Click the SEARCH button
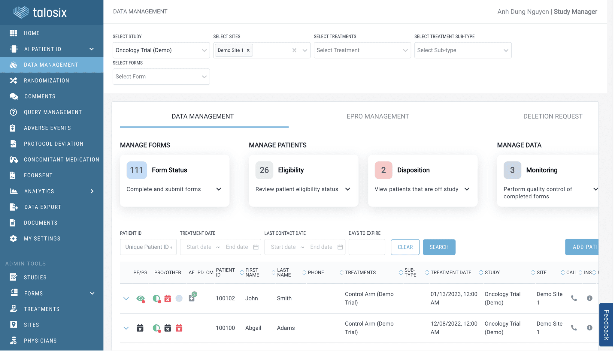The image size is (615, 364). [439, 247]
